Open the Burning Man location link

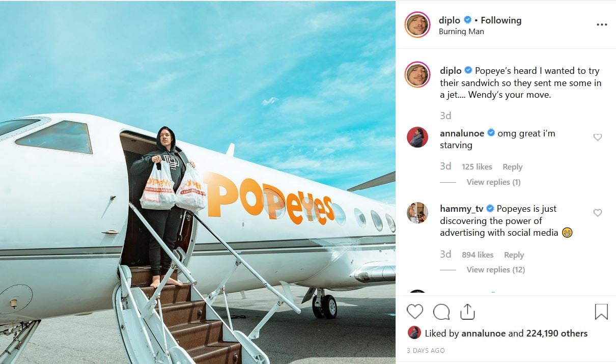click(461, 32)
